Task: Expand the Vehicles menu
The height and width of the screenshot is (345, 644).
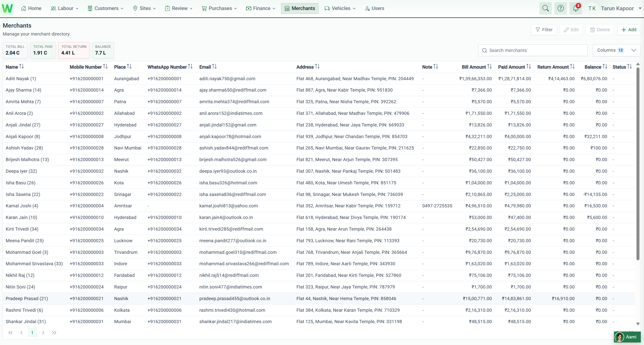Action: coord(340,8)
